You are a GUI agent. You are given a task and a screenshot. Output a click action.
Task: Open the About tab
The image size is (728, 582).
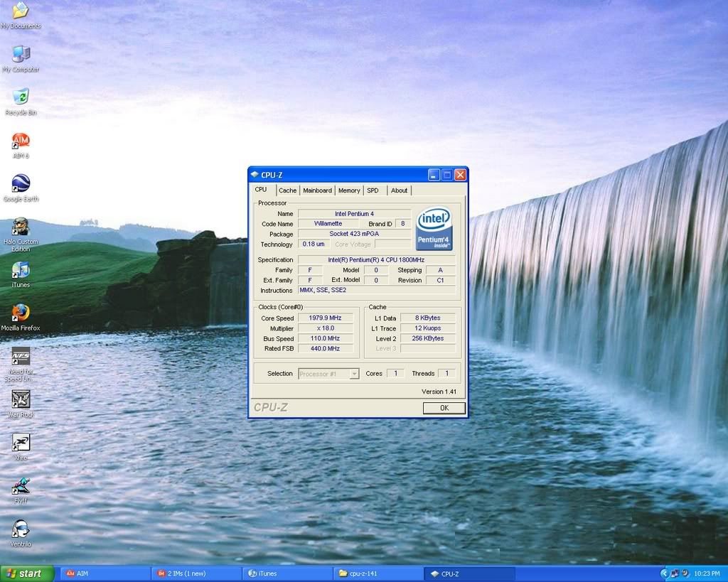point(399,190)
